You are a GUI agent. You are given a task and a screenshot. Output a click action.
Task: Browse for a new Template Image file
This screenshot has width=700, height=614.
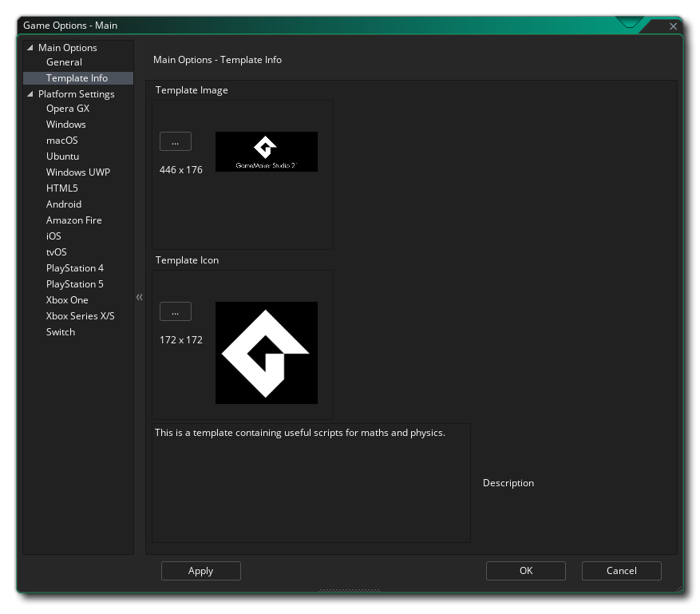tap(176, 141)
